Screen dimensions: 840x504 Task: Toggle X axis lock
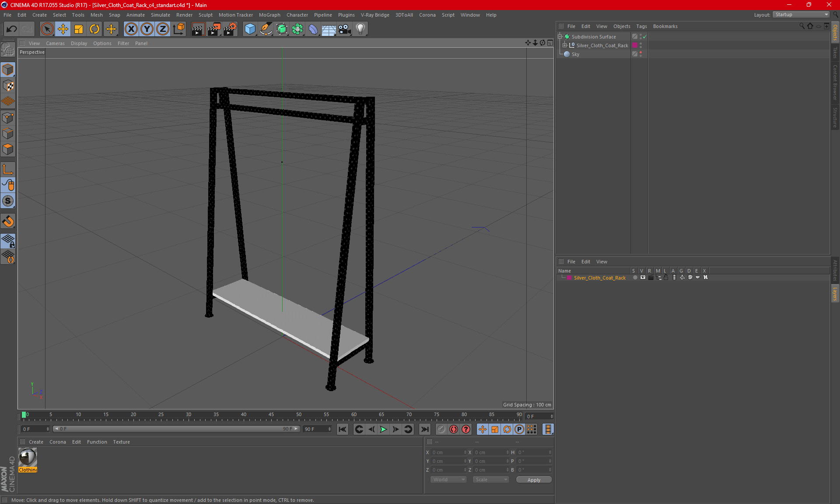coord(131,29)
